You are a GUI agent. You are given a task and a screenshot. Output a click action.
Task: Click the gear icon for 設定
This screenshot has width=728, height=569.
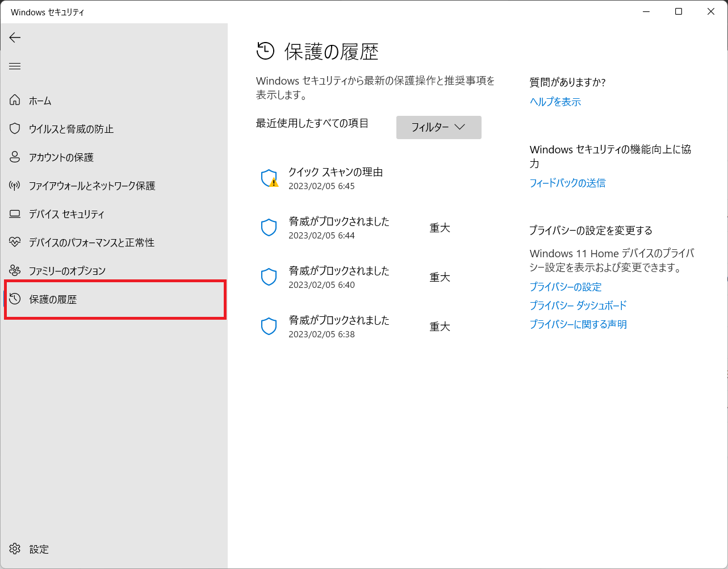point(15,549)
